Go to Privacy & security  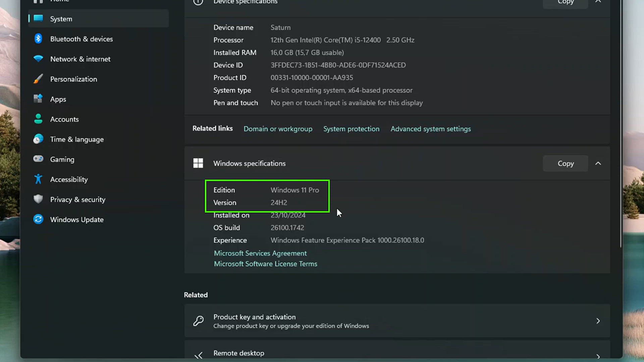(98, 200)
